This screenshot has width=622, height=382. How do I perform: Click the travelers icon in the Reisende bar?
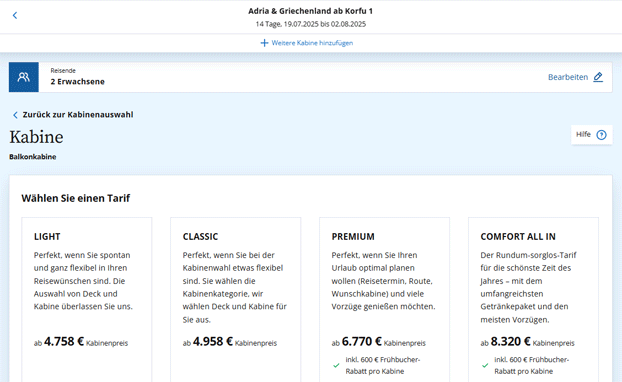coord(24,77)
